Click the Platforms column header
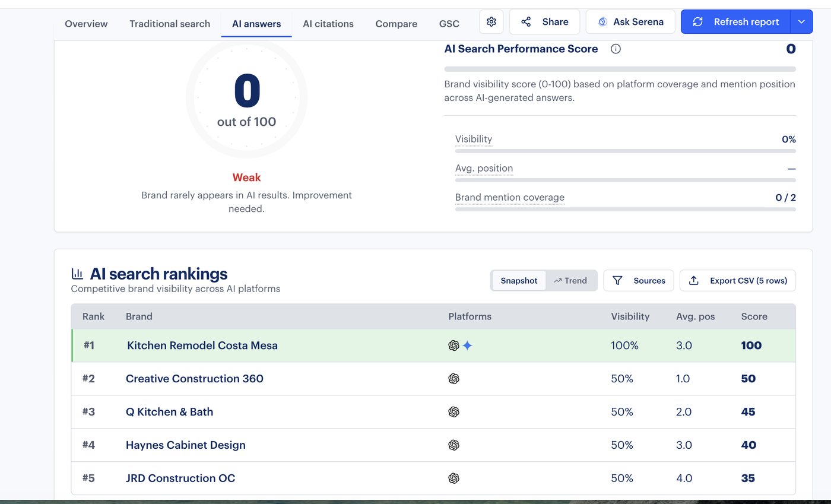 (470, 316)
